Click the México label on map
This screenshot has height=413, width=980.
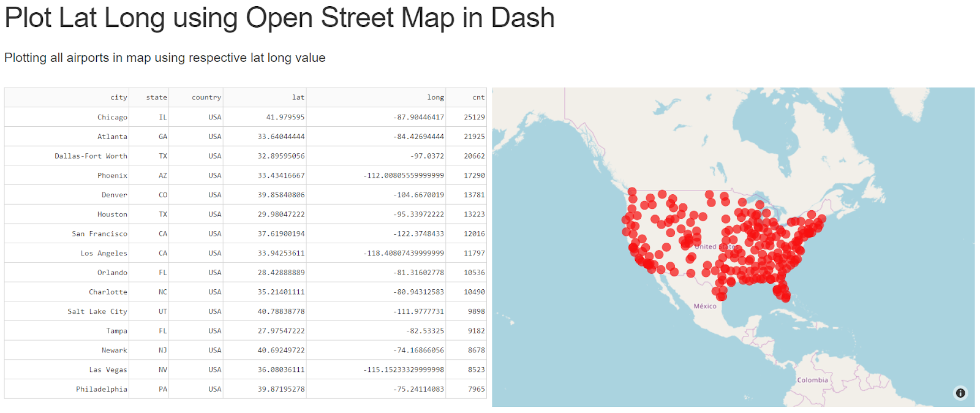[x=705, y=306]
